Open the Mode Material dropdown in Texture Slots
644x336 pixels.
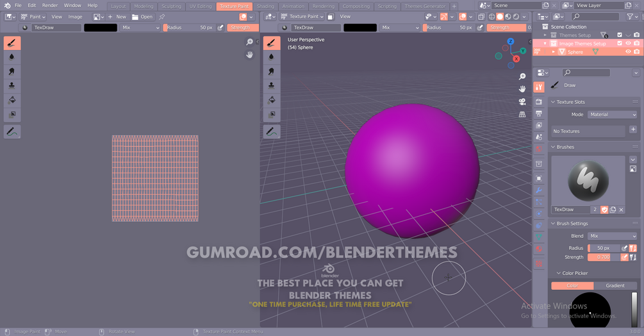click(612, 115)
